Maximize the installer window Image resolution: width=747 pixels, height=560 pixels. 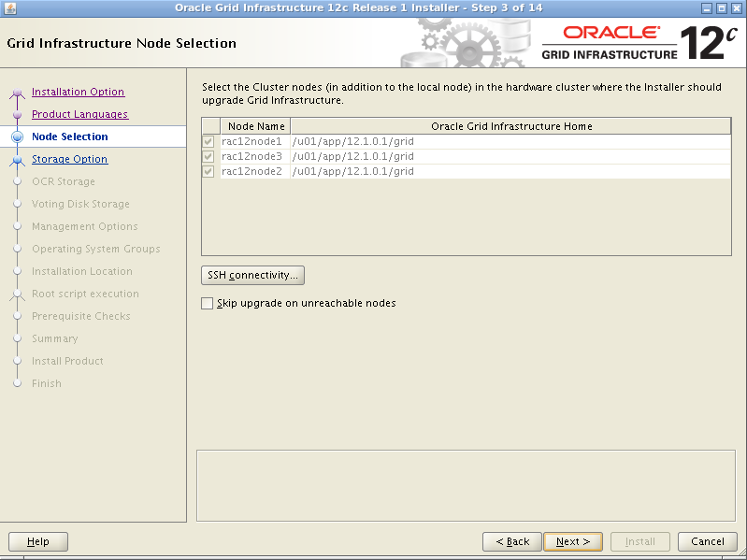722,8
